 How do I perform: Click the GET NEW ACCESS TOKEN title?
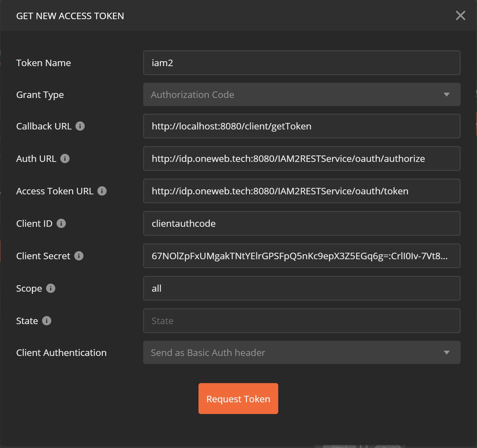(x=70, y=16)
